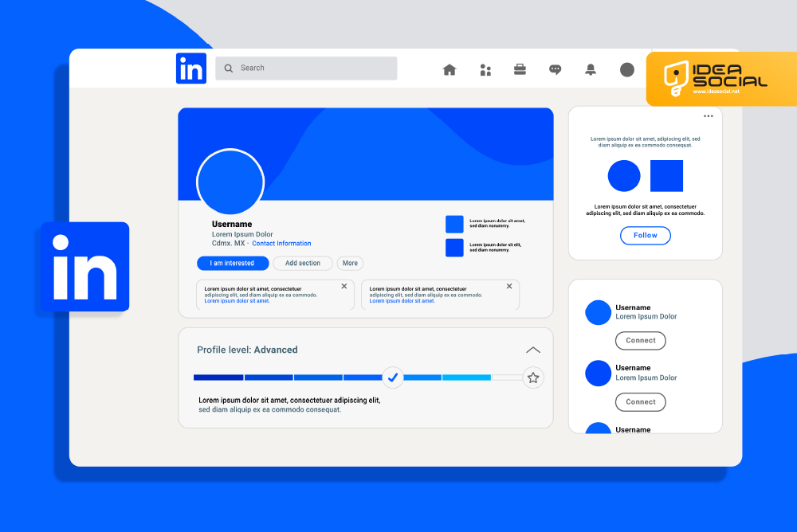This screenshot has height=532, width=797.
Task: Click the bold 'Username' under profile picture
Action: click(232, 224)
